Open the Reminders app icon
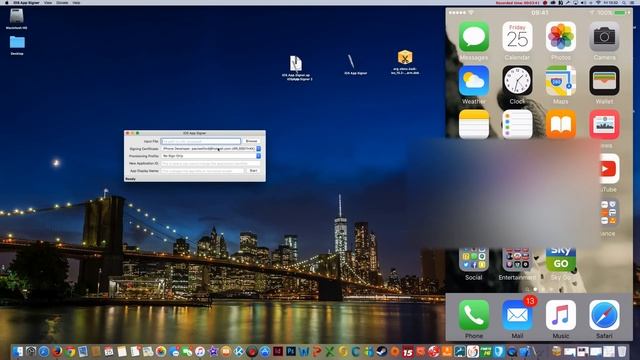Screen dimensions: 640x360 [517, 124]
